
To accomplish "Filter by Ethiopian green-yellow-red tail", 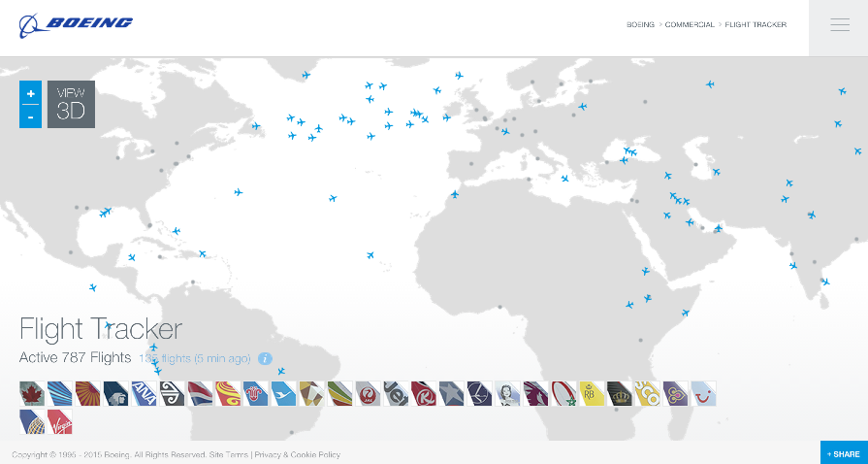I will pos(339,393).
